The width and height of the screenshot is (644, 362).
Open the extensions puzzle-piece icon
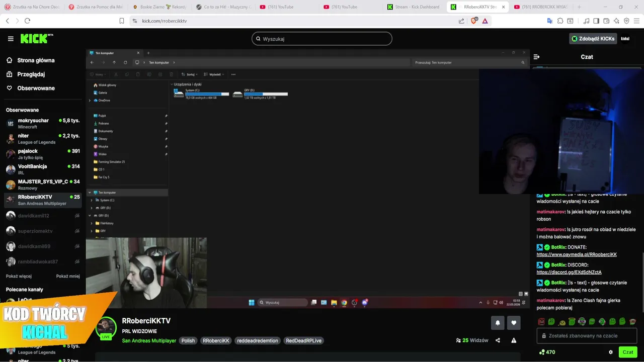[560, 21]
